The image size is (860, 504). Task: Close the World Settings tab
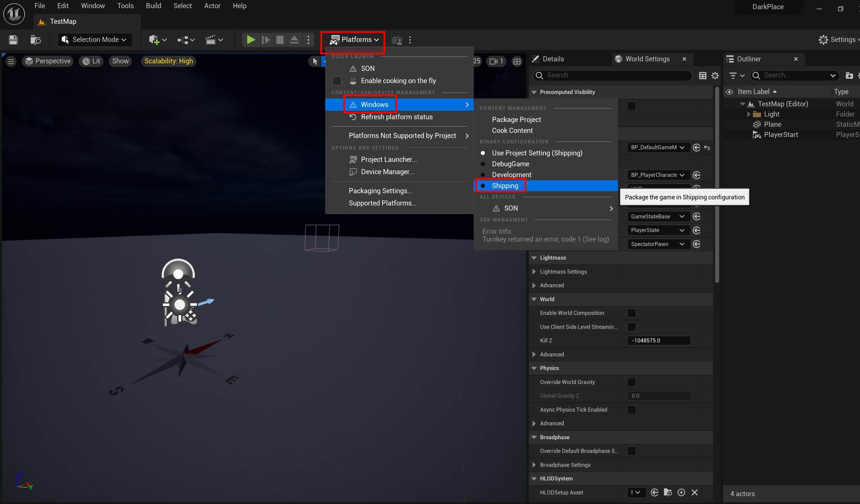coord(684,59)
